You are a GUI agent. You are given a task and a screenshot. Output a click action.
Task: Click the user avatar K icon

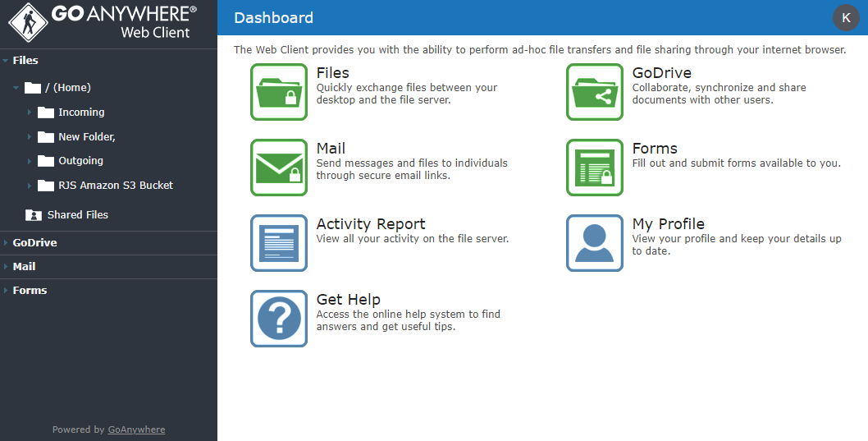[846, 18]
